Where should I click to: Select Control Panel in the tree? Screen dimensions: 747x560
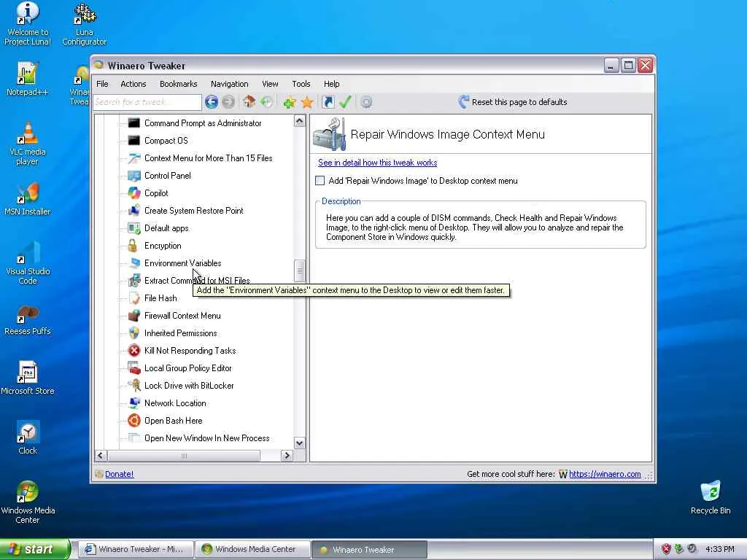point(167,175)
